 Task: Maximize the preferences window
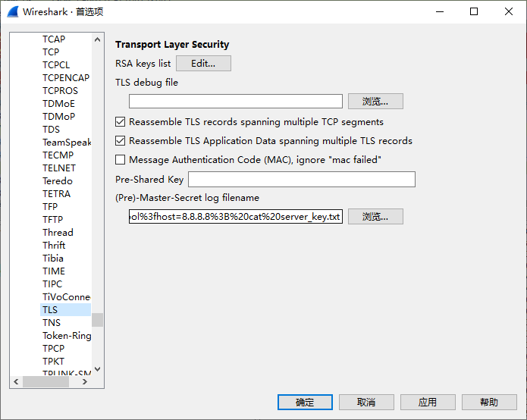(474, 12)
